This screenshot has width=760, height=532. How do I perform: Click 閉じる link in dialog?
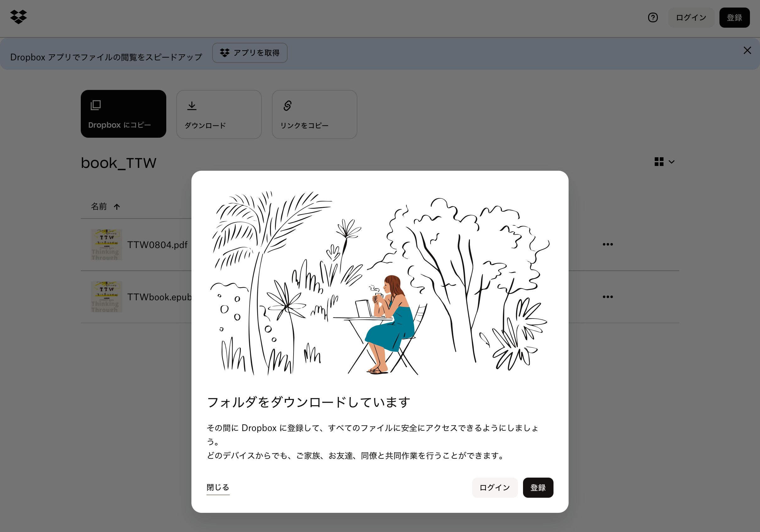click(218, 487)
